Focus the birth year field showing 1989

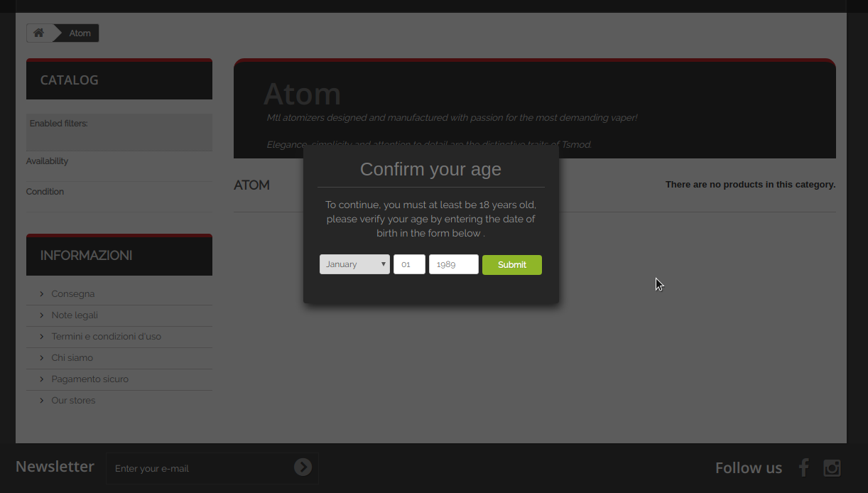[454, 264]
